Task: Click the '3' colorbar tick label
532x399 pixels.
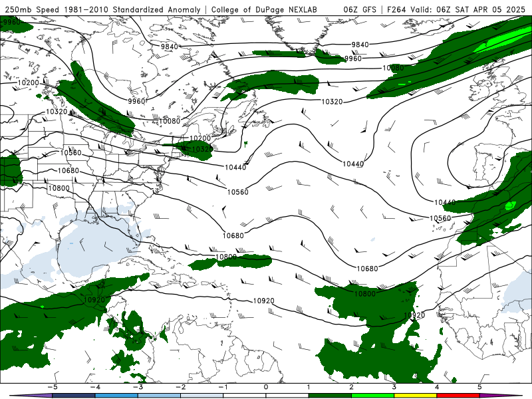Action: click(x=394, y=387)
